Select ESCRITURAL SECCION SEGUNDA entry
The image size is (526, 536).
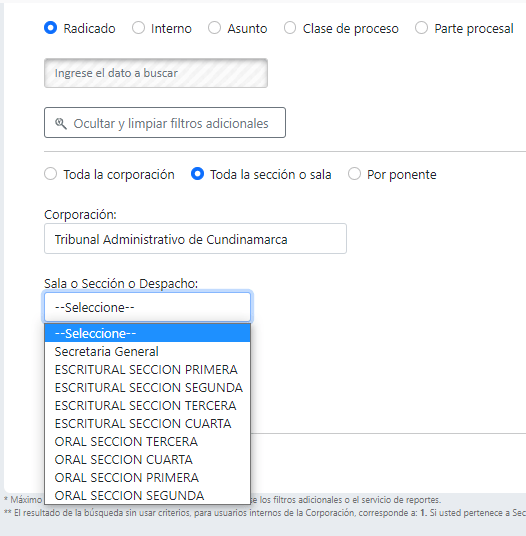click(148, 388)
